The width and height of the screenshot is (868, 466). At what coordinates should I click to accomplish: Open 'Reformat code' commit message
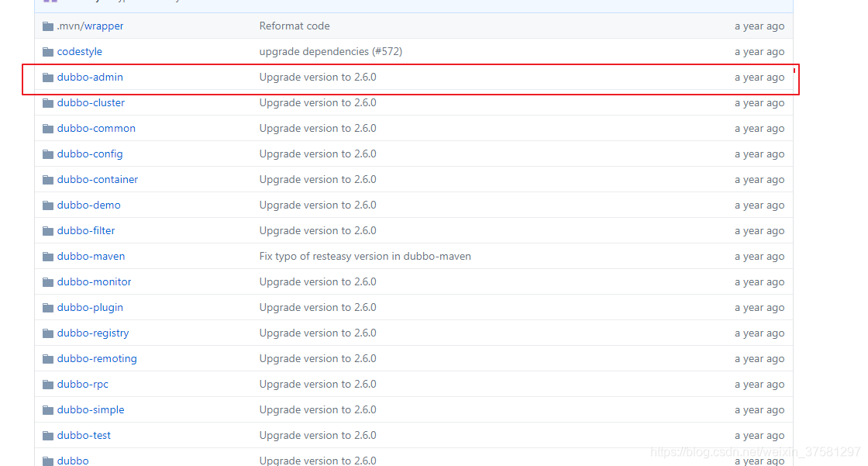coord(294,26)
